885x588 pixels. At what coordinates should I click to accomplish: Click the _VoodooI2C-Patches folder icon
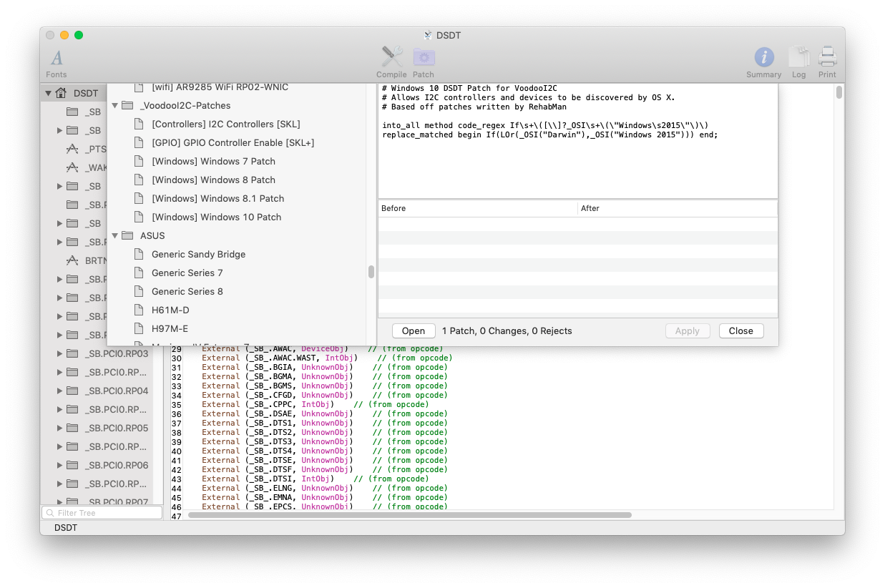pos(127,105)
